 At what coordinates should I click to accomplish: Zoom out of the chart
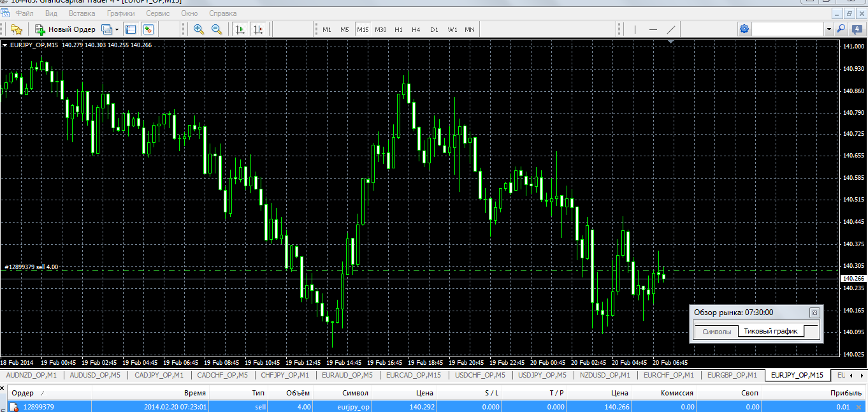point(217,29)
